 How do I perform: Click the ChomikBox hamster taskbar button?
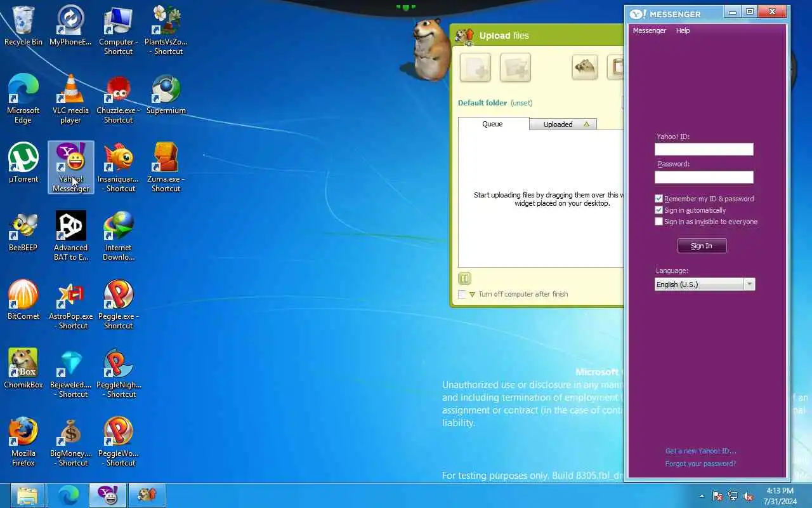(147, 495)
